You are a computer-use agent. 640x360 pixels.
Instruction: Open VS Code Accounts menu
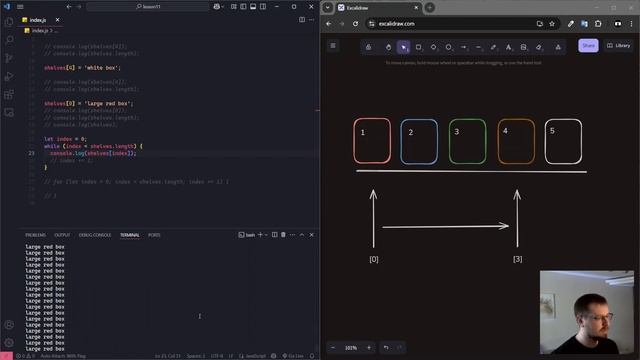(x=9, y=325)
